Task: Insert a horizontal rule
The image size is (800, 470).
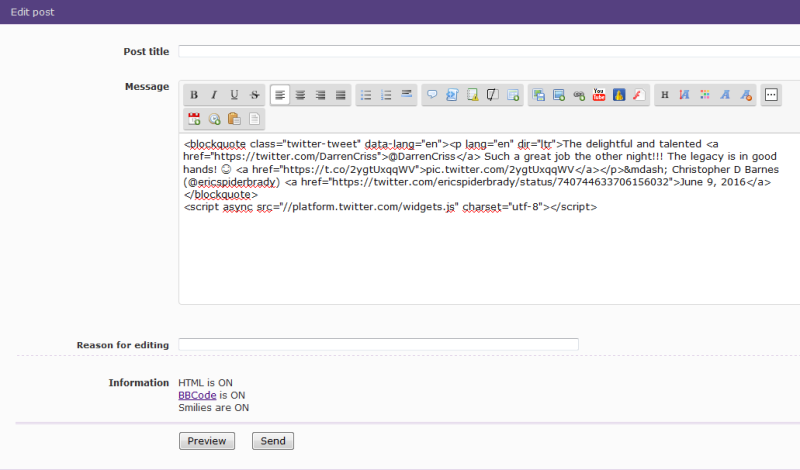Action: [407, 95]
